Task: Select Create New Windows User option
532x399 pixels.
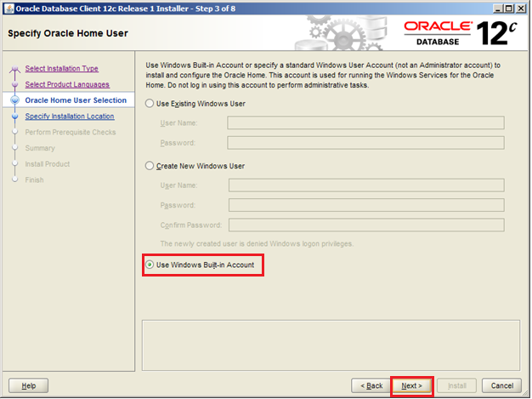Action: (x=150, y=166)
